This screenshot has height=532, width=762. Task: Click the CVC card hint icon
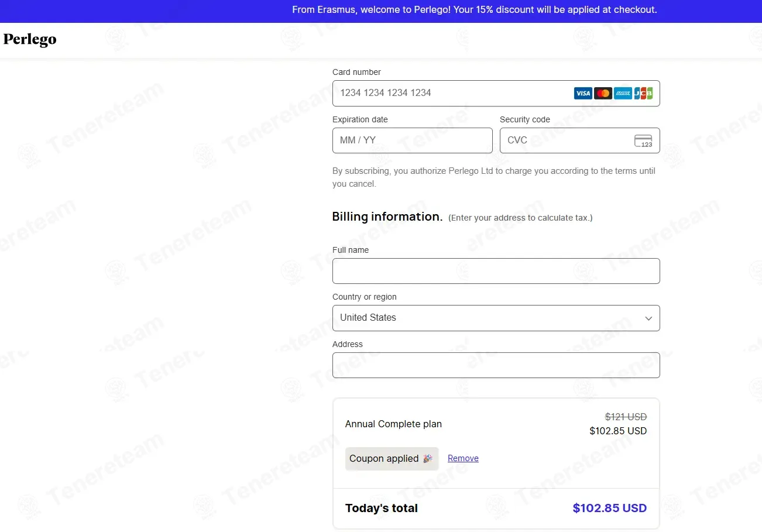(643, 140)
